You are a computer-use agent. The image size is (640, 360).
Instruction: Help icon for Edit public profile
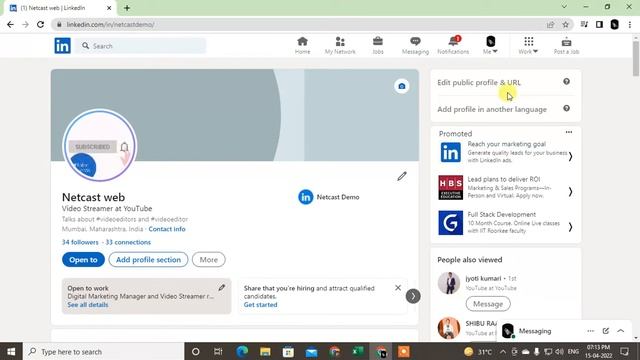567,82
